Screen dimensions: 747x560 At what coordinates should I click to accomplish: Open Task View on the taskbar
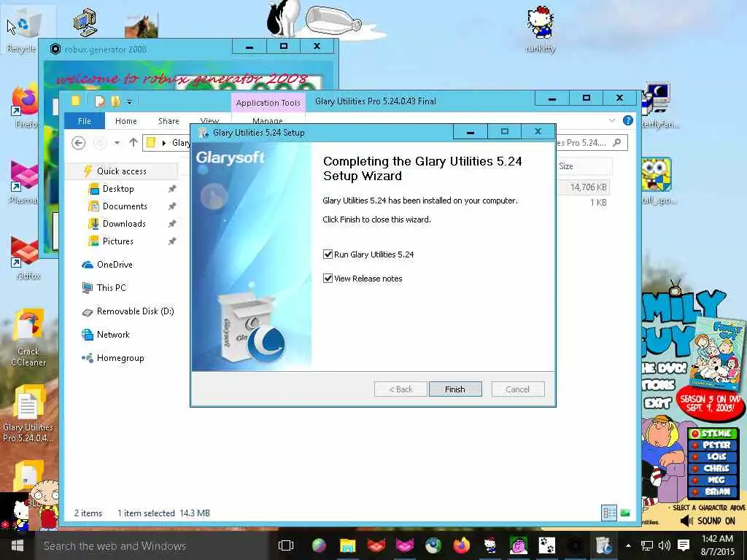pyautogui.click(x=285, y=545)
